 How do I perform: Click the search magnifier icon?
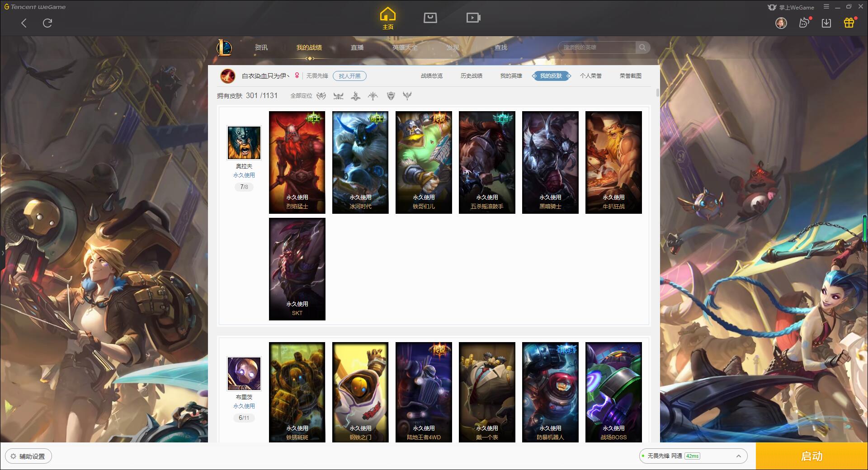coord(642,47)
